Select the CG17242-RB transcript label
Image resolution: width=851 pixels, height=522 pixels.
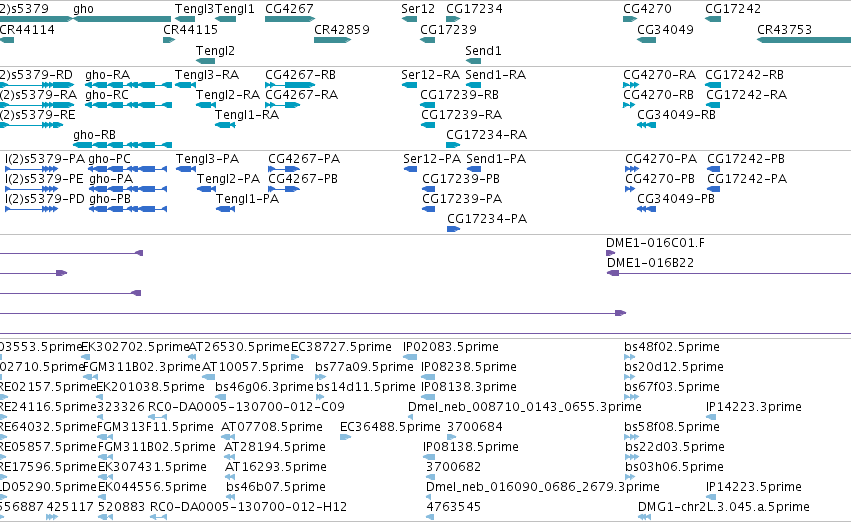coord(745,74)
